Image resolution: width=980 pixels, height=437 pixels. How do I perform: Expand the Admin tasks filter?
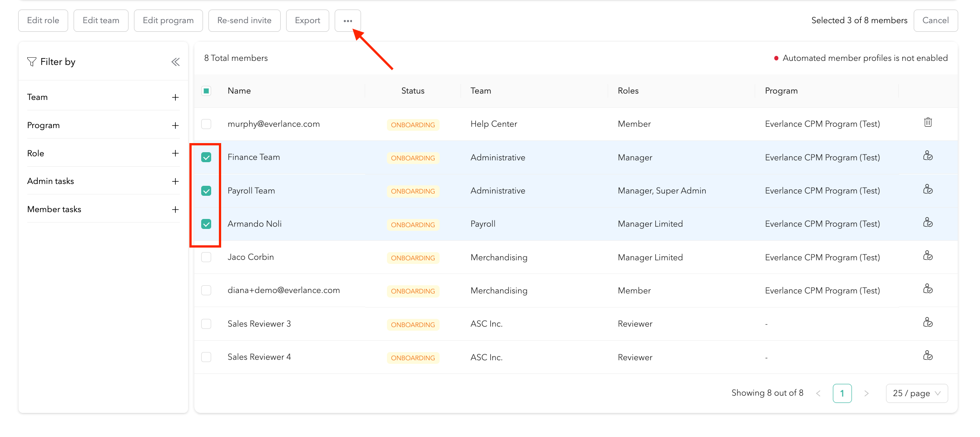(175, 182)
